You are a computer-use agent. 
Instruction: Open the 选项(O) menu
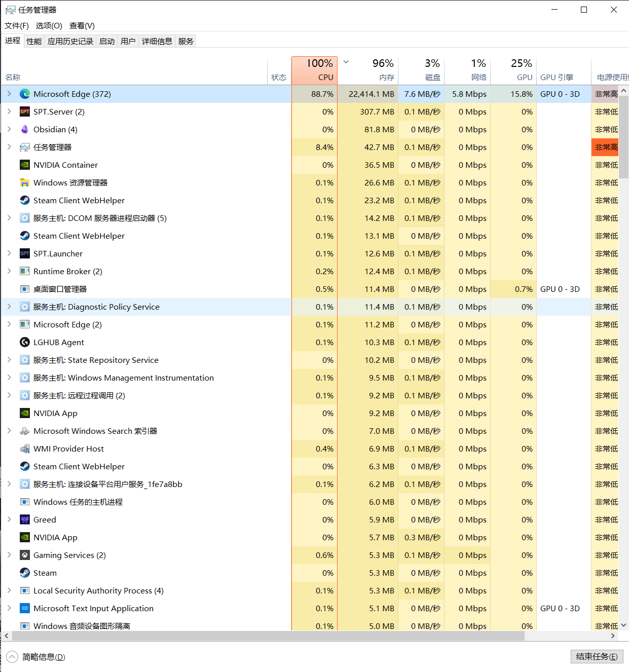(49, 26)
